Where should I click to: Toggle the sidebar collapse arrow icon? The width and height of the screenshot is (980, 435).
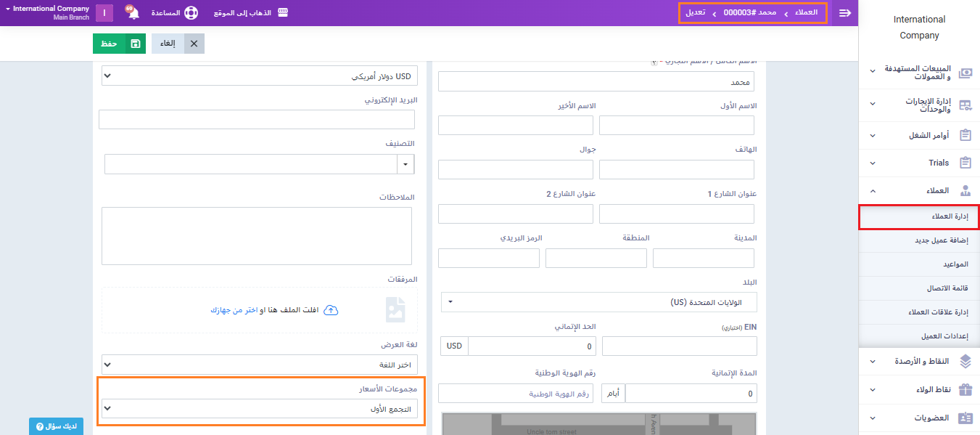tap(844, 13)
